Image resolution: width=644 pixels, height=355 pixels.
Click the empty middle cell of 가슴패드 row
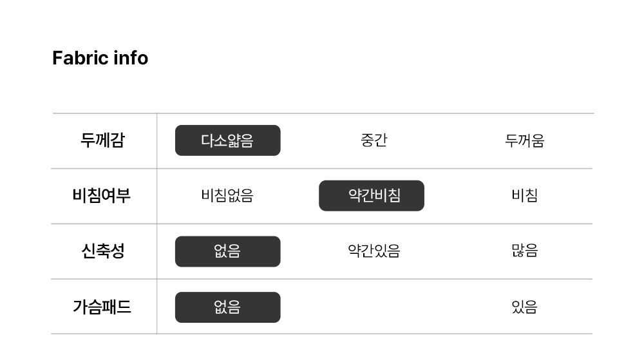coord(374,307)
